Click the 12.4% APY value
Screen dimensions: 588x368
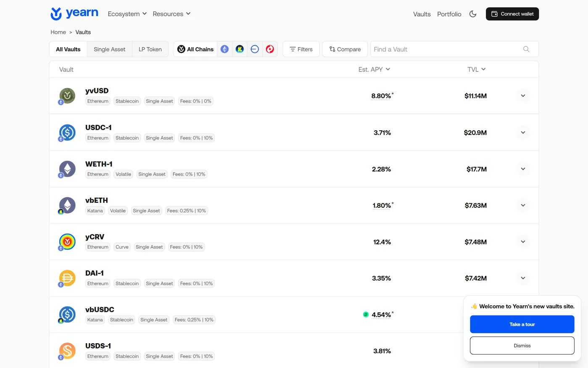point(382,242)
